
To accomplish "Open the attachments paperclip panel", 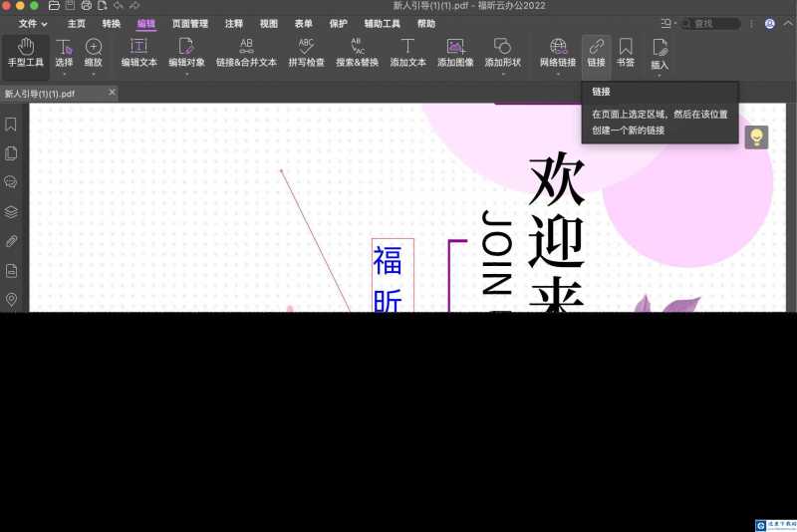I will click(11, 241).
